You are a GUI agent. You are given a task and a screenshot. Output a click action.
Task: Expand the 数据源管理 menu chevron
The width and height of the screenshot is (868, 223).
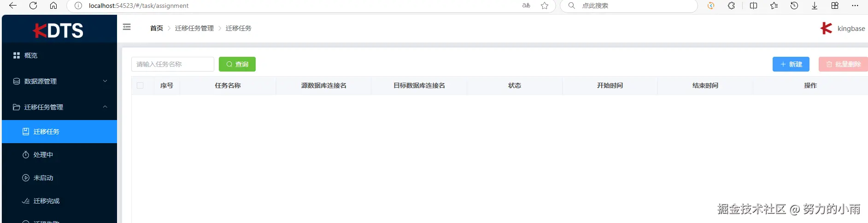105,81
